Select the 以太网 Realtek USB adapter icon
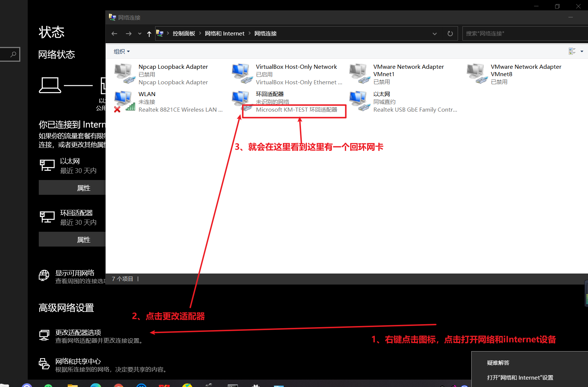The image size is (588, 387). tap(359, 101)
